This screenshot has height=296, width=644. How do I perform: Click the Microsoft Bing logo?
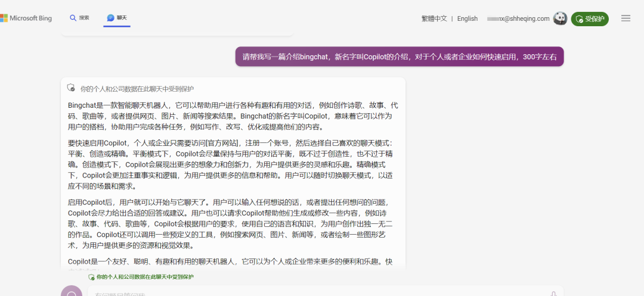[26, 18]
